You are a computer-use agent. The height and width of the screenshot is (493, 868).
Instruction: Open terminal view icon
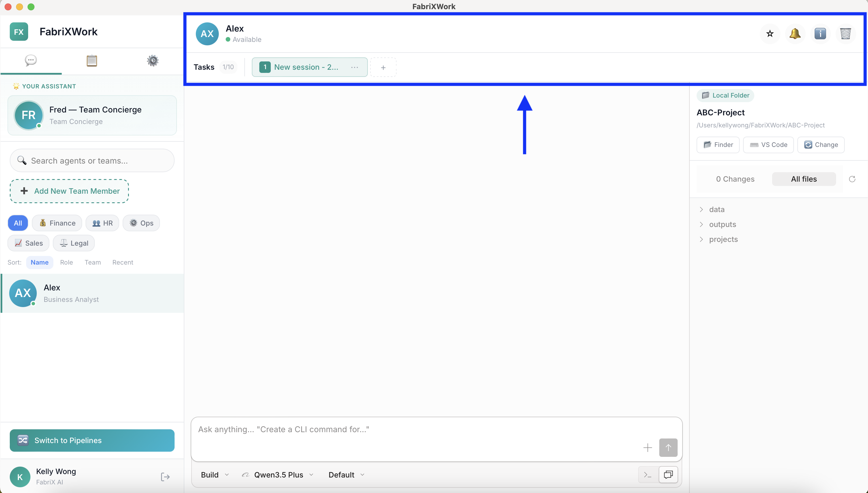point(647,475)
